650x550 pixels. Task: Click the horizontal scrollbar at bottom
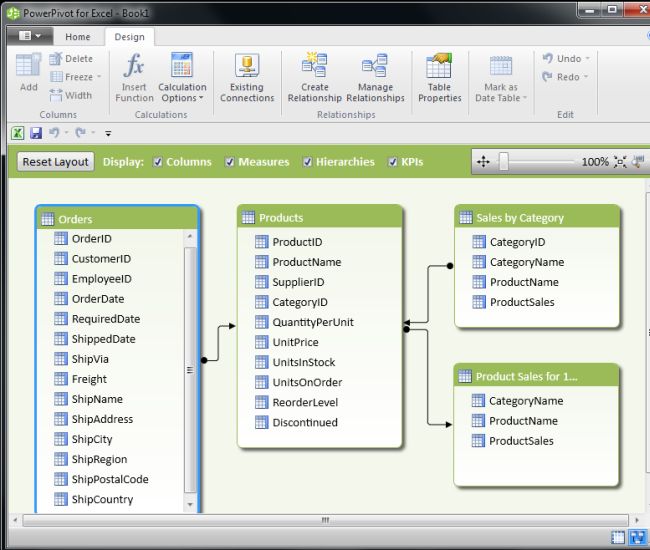325,520
